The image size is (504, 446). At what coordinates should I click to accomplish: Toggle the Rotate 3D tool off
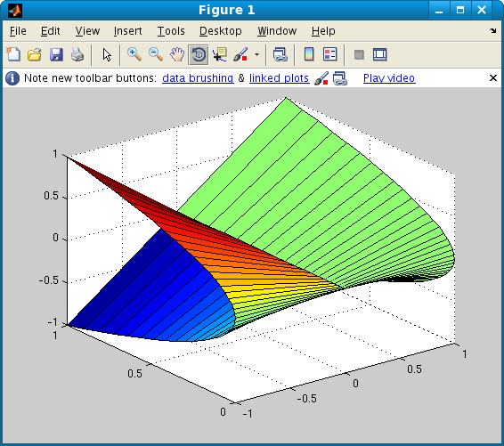[x=199, y=54]
